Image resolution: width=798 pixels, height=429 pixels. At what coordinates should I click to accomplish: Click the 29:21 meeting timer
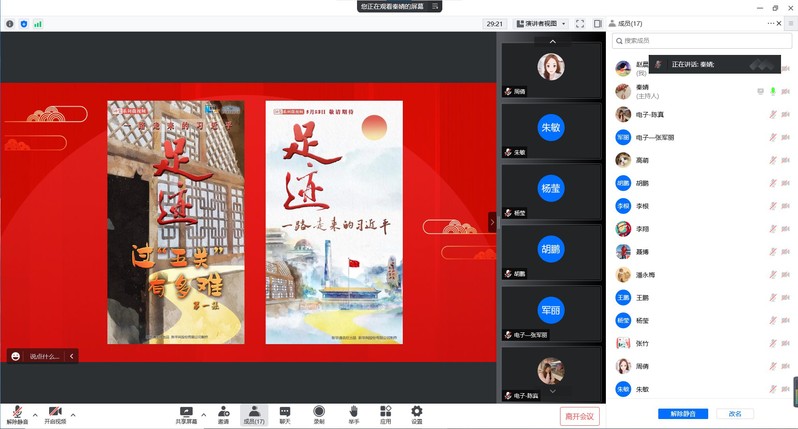494,24
